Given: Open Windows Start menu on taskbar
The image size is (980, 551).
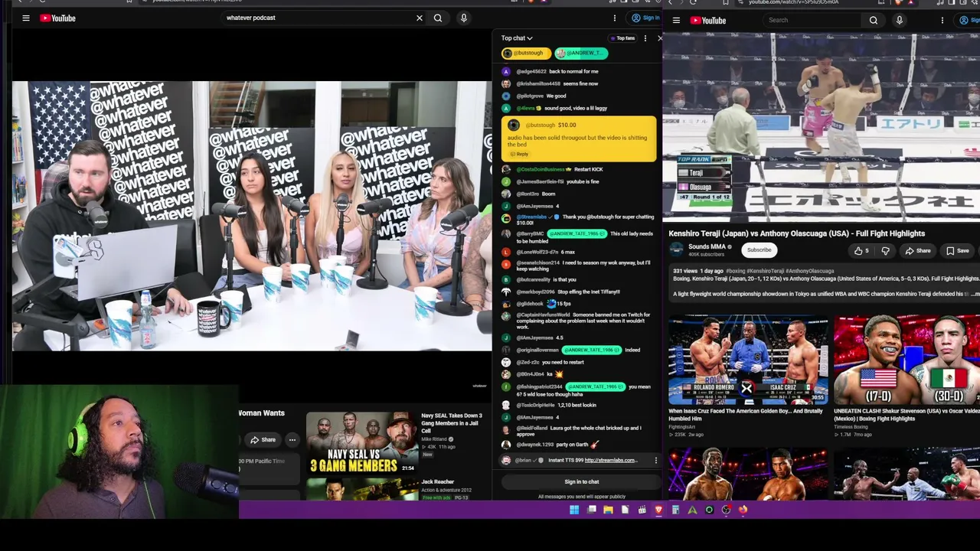Looking at the screenshot, I should [574, 510].
